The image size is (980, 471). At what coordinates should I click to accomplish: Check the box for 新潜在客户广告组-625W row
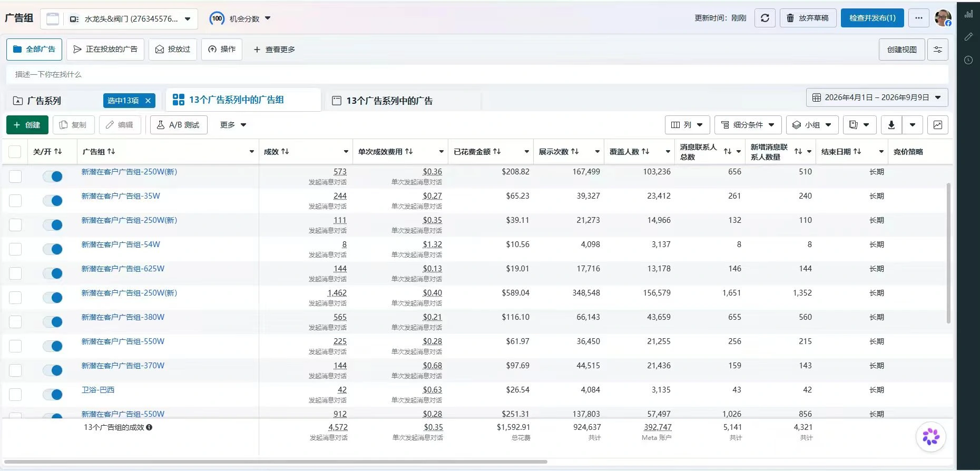[15, 273]
